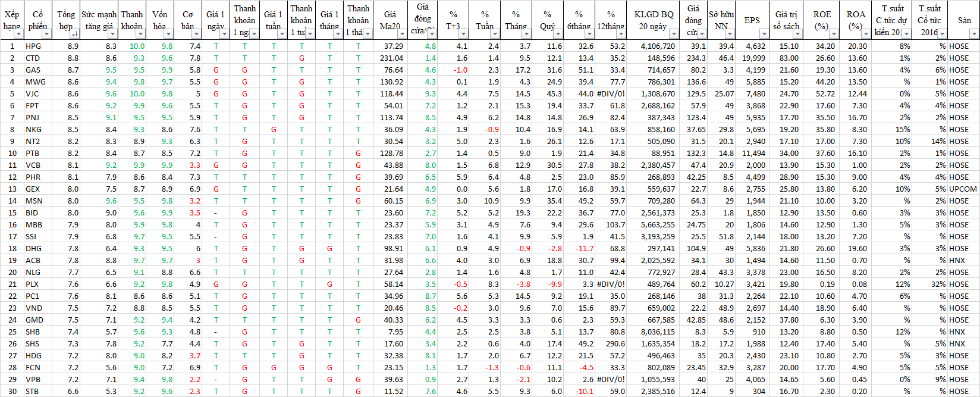Select the BID stock symbol cell
The width and height of the screenshot is (980, 397).
tap(38, 212)
